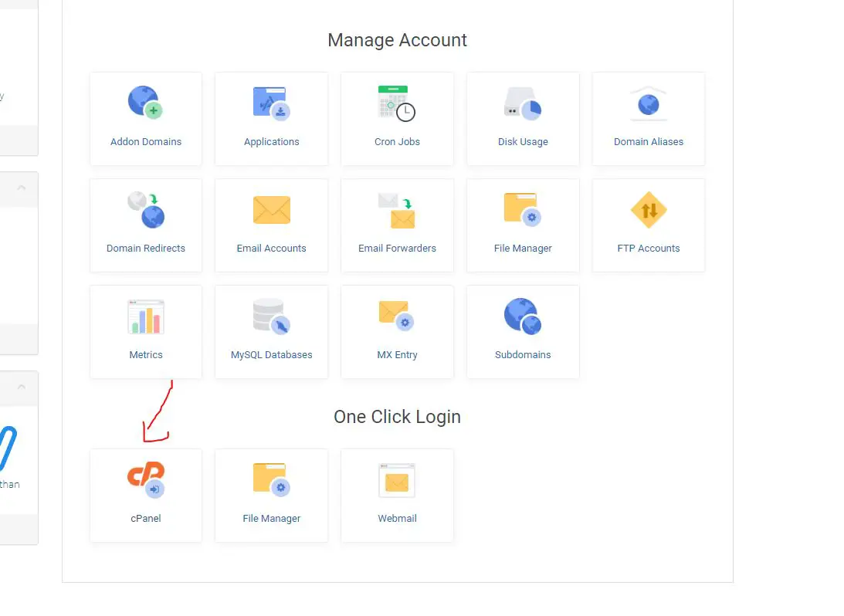This screenshot has width=844, height=616.
Task: Launch cPanel via one click login
Action: [145, 495]
